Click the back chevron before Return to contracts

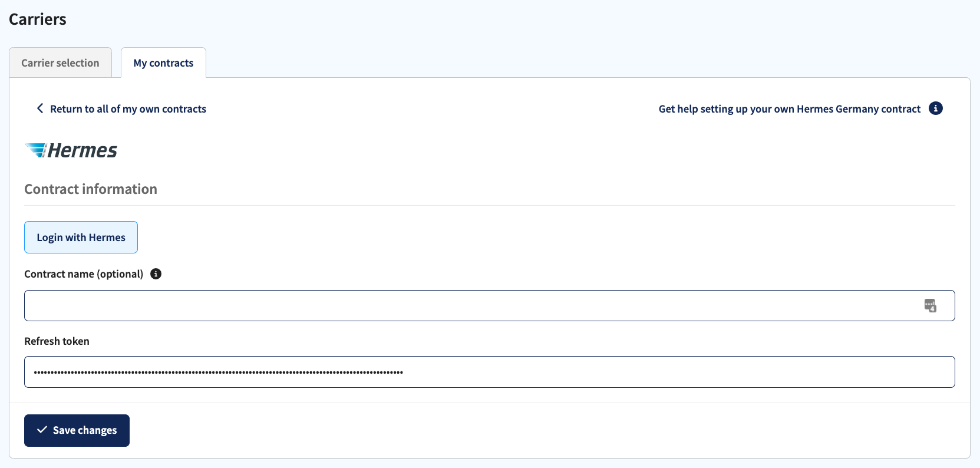(40, 108)
